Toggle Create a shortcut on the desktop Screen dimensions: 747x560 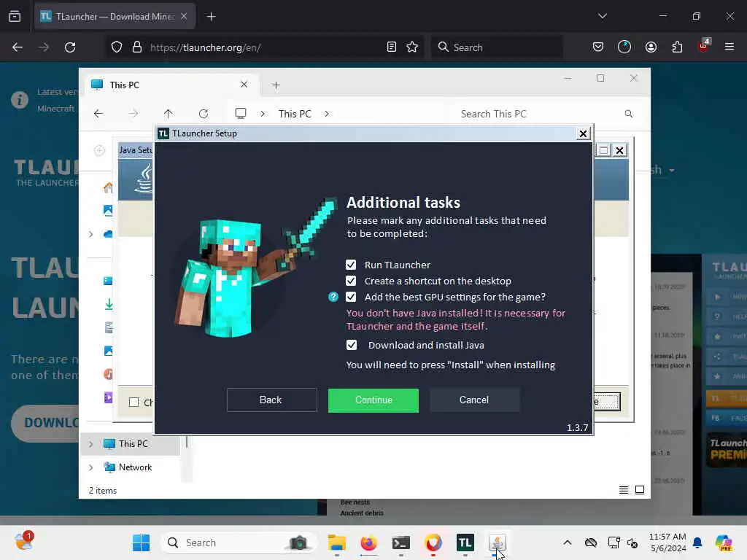click(x=351, y=281)
